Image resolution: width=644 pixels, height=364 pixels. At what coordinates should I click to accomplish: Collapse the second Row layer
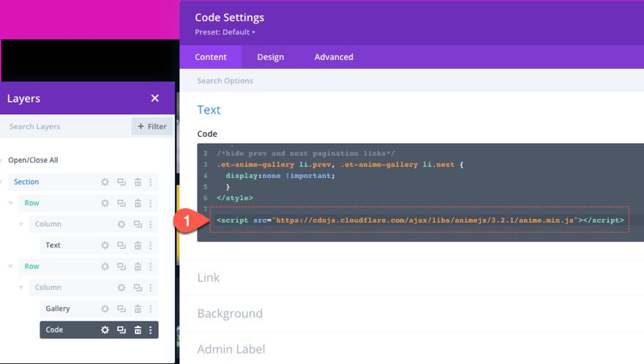[11, 267]
